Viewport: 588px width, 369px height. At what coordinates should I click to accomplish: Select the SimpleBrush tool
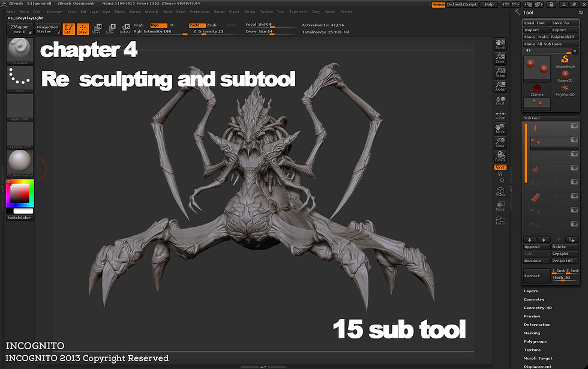coord(565,61)
